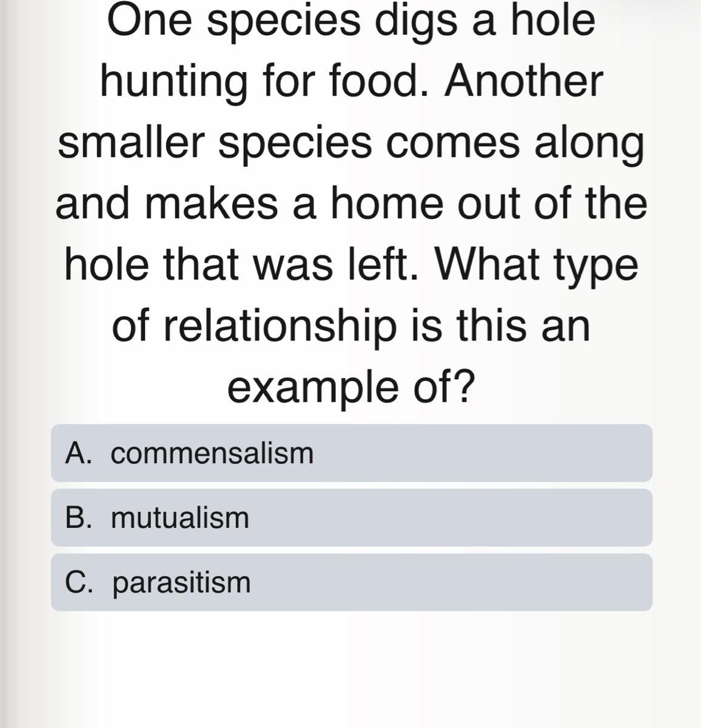Image resolution: width=701 pixels, height=728 pixels.
Task: Click the letter C option label
Action: coord(76,582)
